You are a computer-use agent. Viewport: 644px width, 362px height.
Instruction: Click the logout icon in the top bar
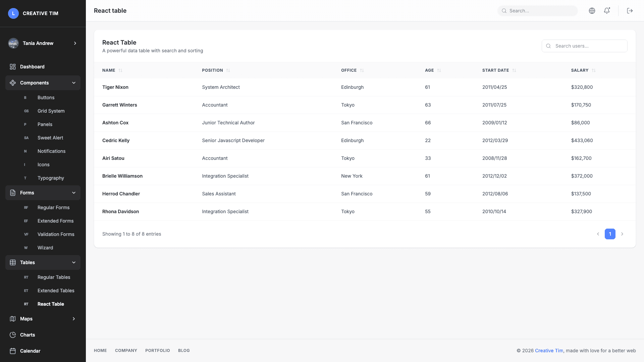pos(630,10)
